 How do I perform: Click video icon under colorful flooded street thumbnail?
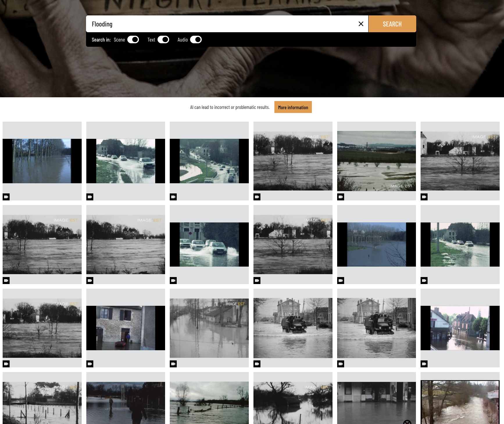424,364
